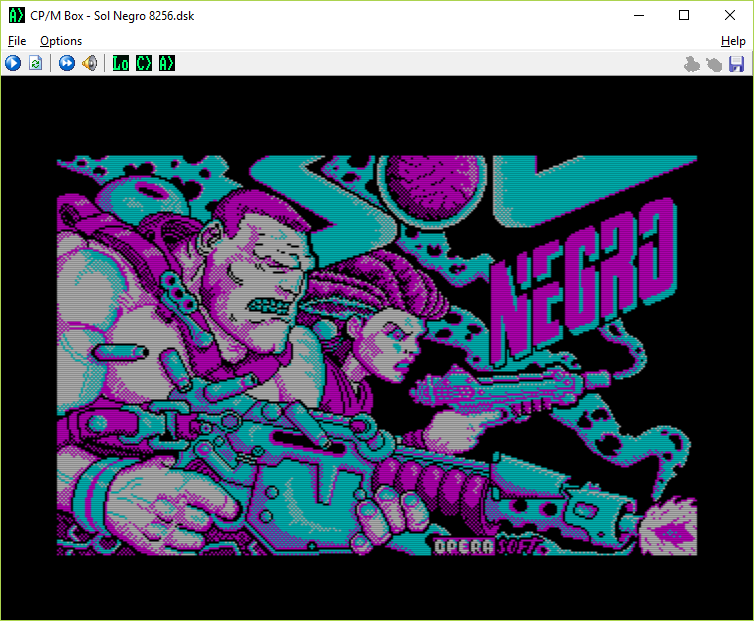Click the blue floppy save icon
The height and width of the screenshot is (621, 754).
point(737,64)
